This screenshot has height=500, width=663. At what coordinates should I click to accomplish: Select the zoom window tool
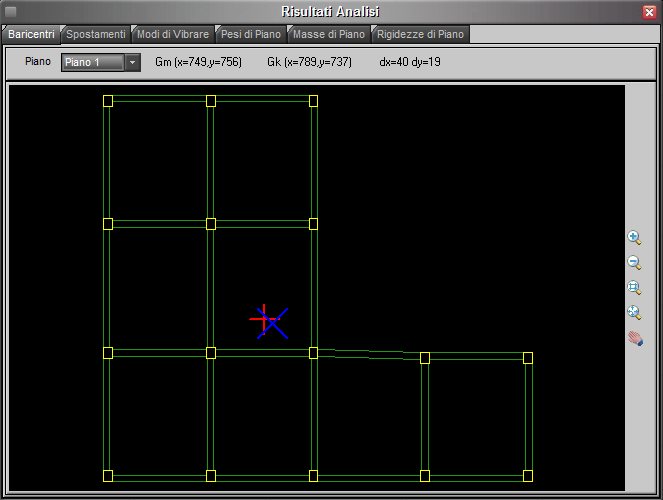pos(634,288)
